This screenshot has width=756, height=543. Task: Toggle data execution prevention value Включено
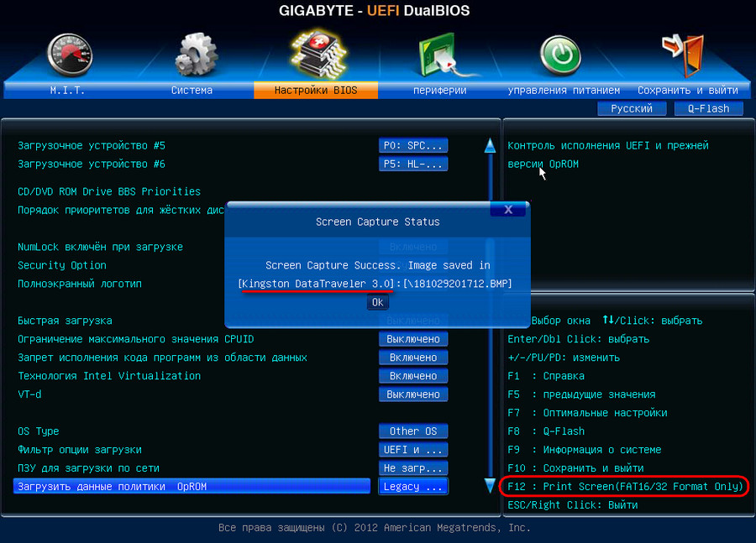click(x=413, y=358)
